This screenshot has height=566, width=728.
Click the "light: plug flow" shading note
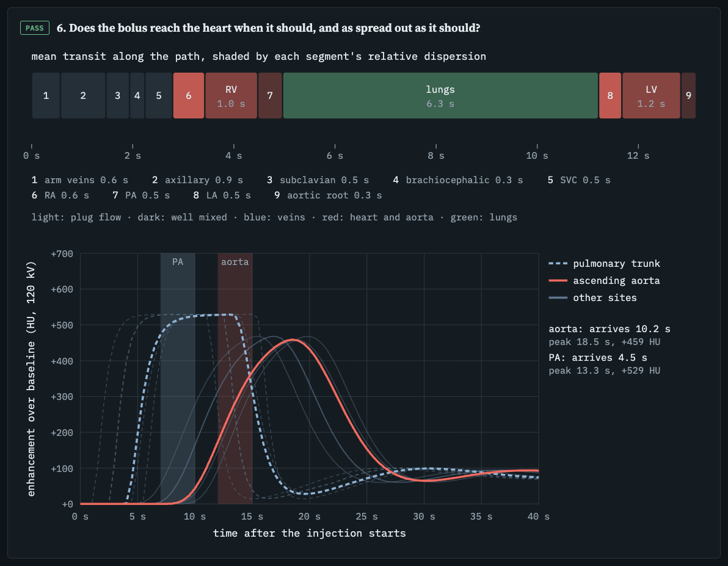coord(76,217)
